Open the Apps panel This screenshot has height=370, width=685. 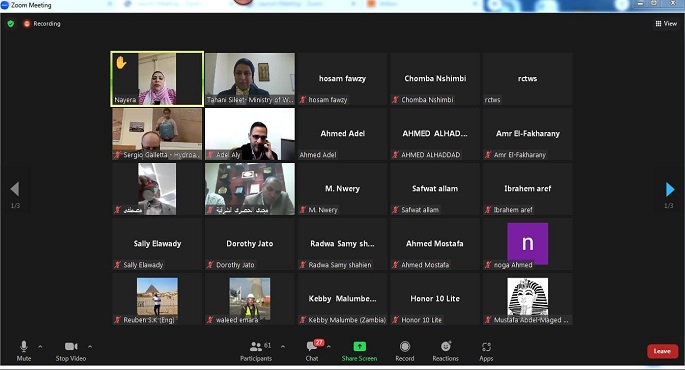tap(486, 351)
